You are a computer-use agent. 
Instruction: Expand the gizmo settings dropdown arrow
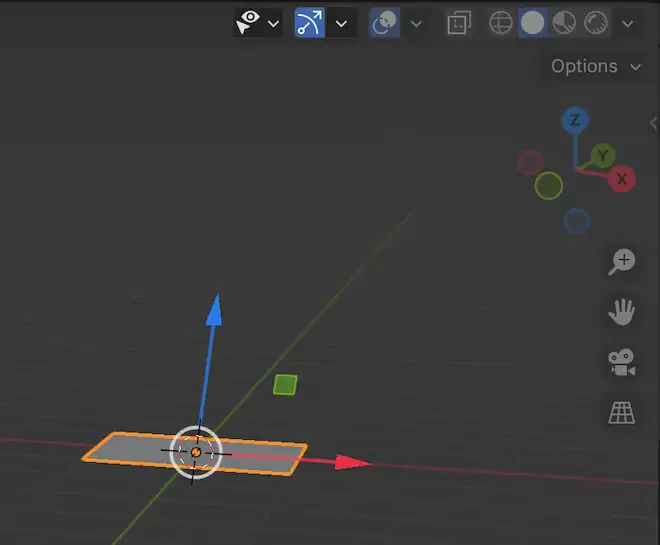pyautogui.click(x=343, y=23)
